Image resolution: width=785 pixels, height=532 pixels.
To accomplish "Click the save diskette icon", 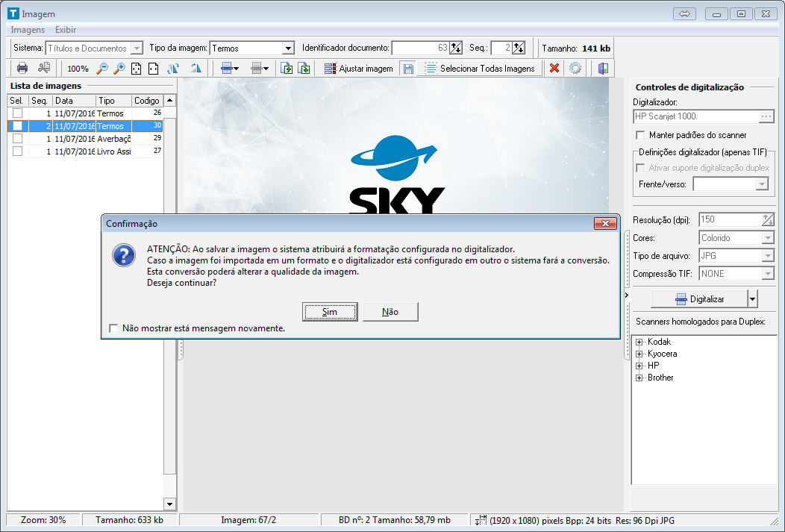I will (408, 69).
